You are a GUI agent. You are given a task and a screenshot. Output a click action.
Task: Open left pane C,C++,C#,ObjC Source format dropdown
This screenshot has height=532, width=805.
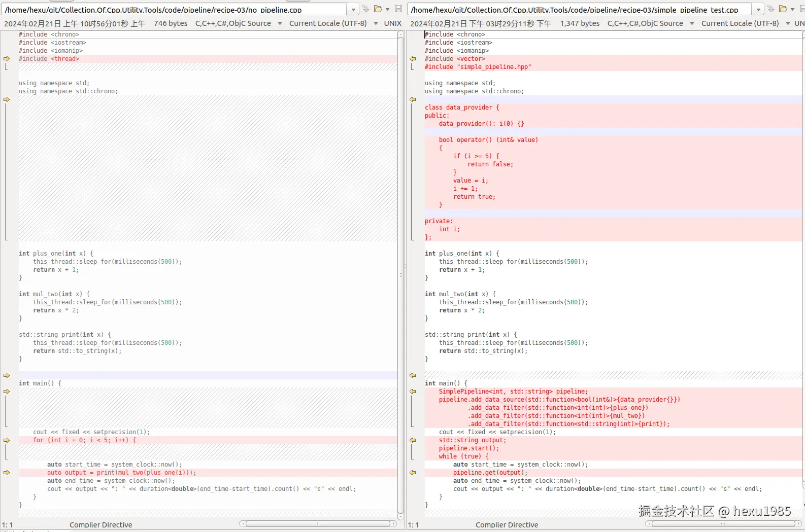click(239, 23)
